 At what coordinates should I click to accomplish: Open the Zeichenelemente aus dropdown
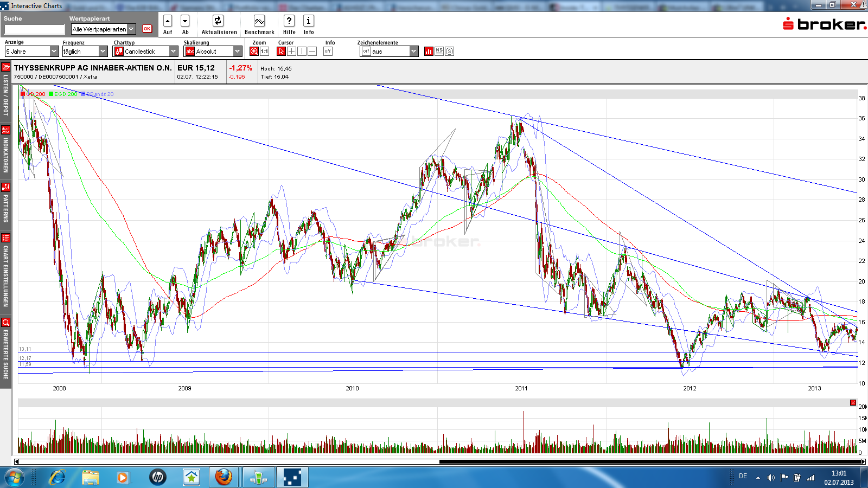(x=390, y=52)
